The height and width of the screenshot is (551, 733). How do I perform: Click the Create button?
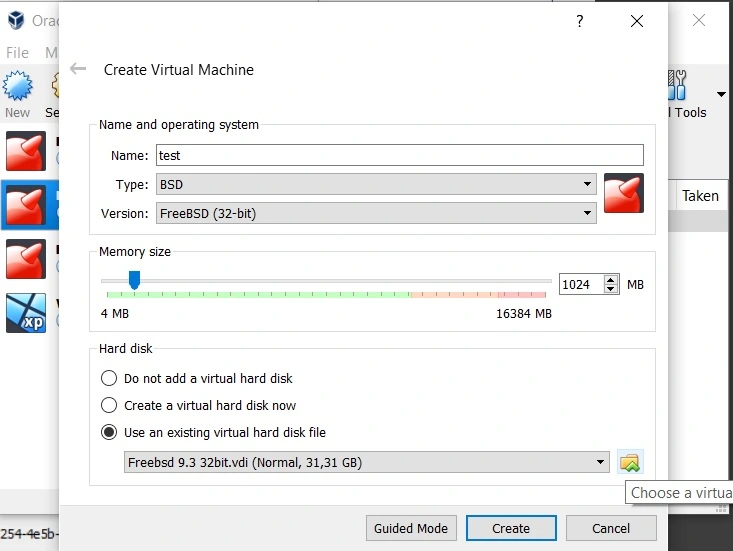pos(511,528)
